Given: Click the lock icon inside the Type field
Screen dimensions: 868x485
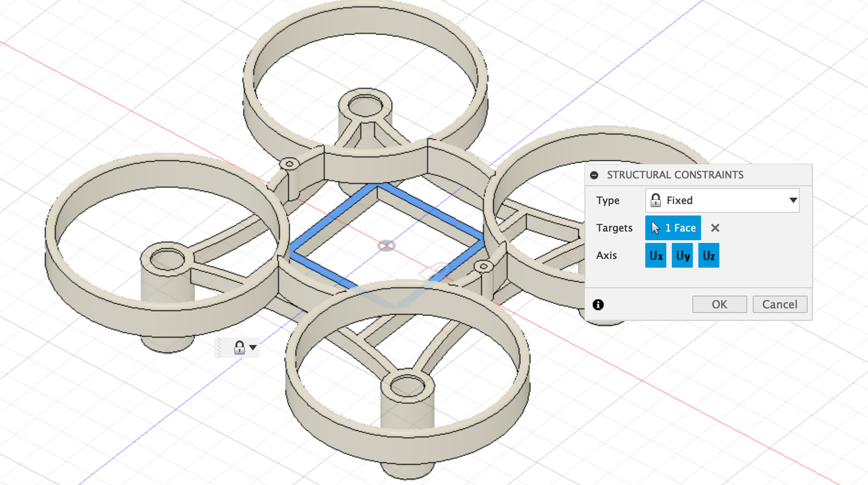Looking at the screenshot, I should coord(656,200).
